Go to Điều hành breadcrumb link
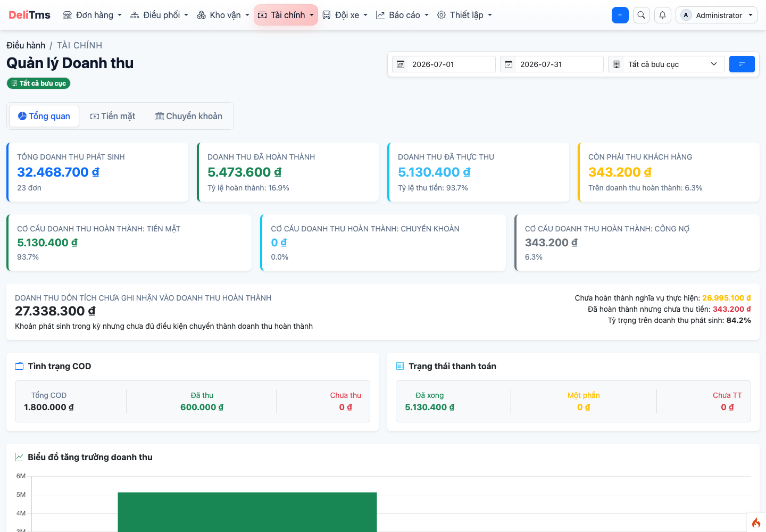 pyautogui.click(x=26, y=46)
